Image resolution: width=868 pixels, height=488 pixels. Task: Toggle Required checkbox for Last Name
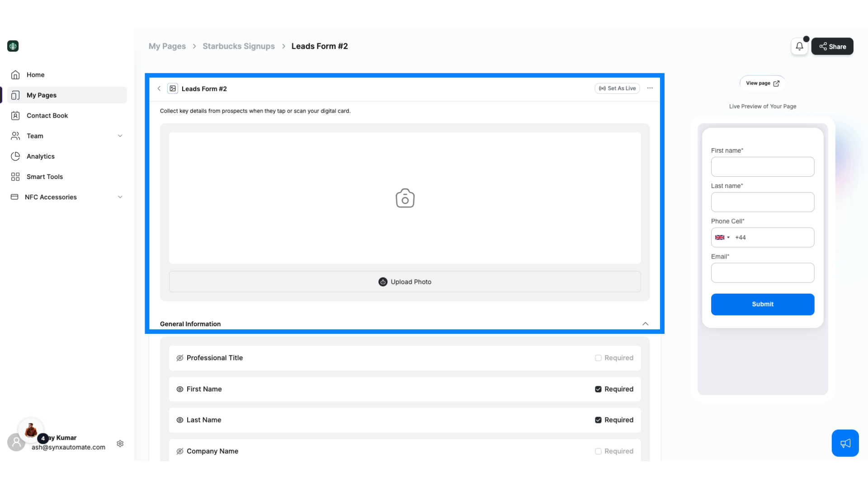[x=598, y=419]
